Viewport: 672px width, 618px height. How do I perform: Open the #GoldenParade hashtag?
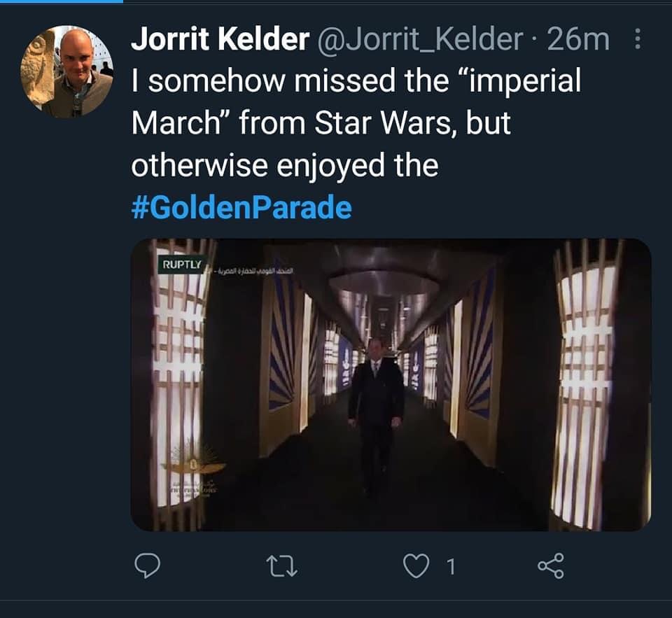(241, 207)
